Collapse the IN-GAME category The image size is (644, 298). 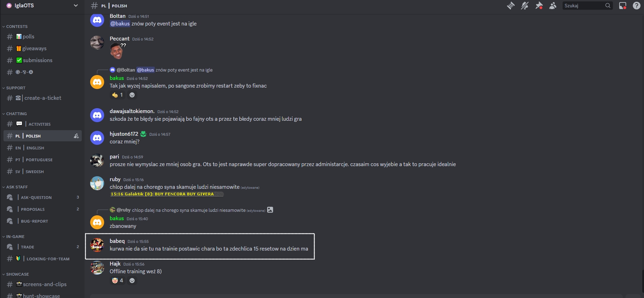point(15,237)
